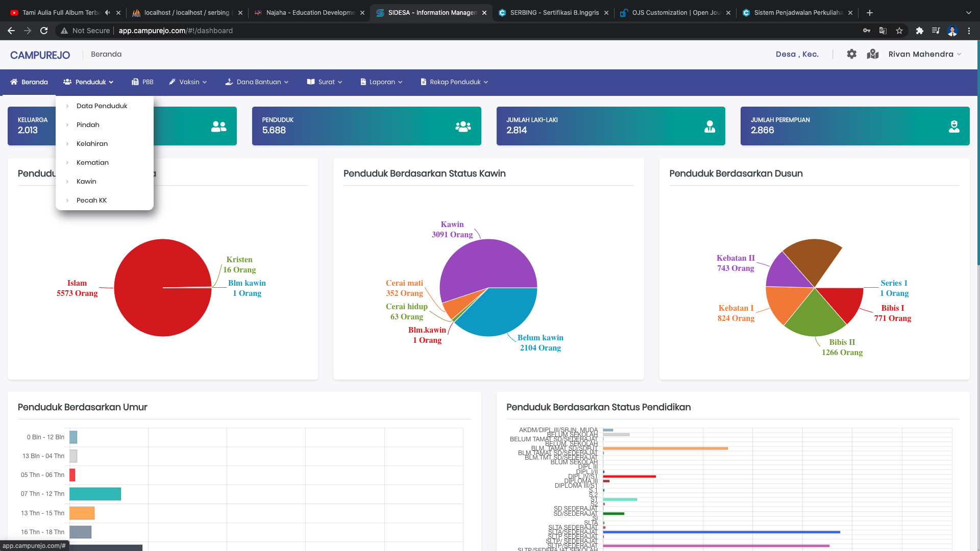Choose Kelahiran from the Penduduk menu

(92, 144)
